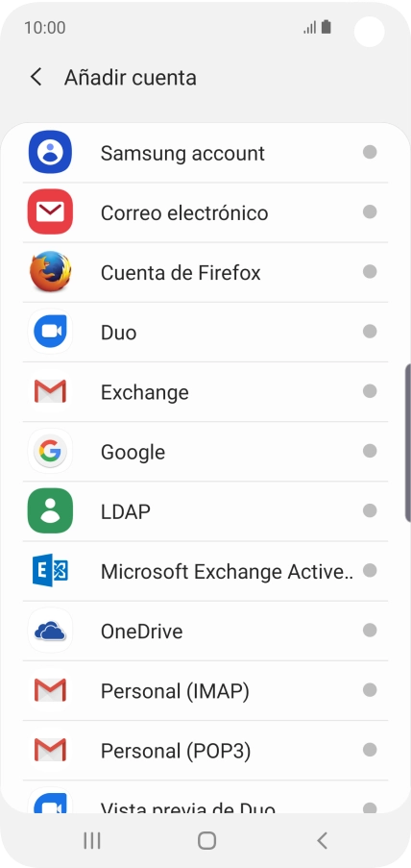Tap the red Correo electrónico envelope icon
This screenshot has height=868, width=411.
(50, 212)
